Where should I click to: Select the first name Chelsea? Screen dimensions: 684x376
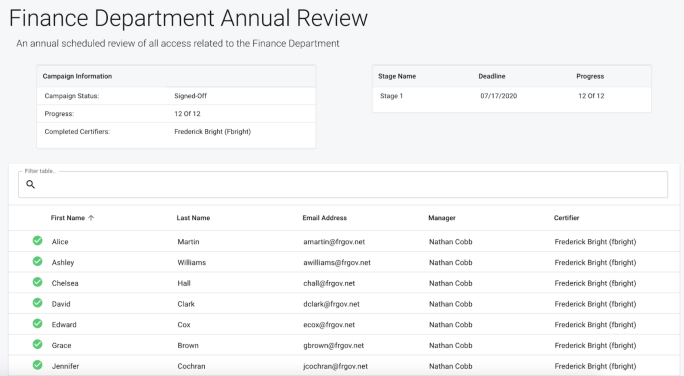click(65, 283)
